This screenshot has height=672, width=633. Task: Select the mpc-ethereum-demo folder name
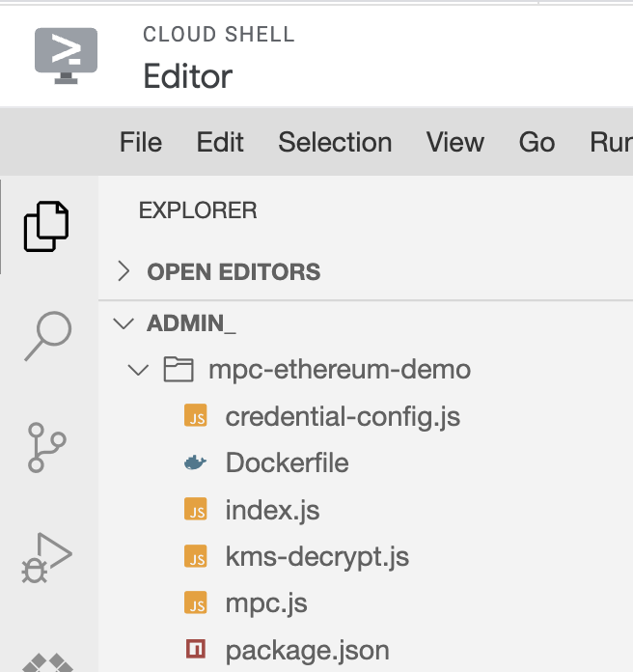pyautogui.click(x=340, y=370)
